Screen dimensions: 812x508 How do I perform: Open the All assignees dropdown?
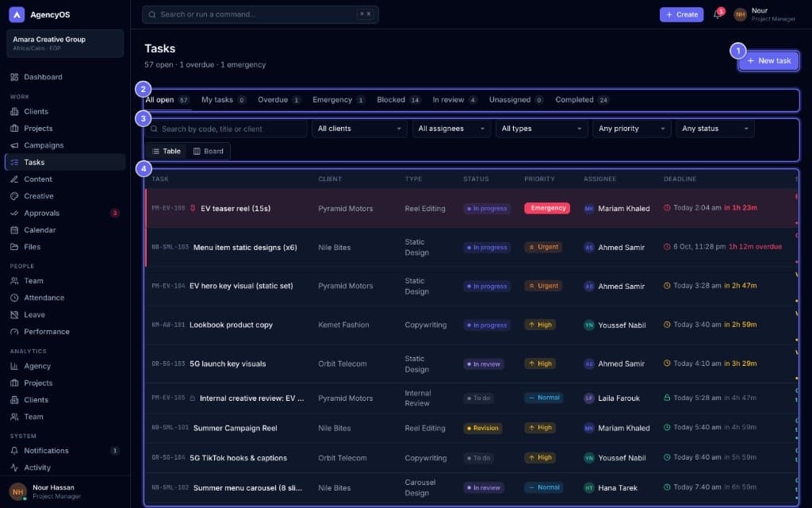tap(451, 129)
